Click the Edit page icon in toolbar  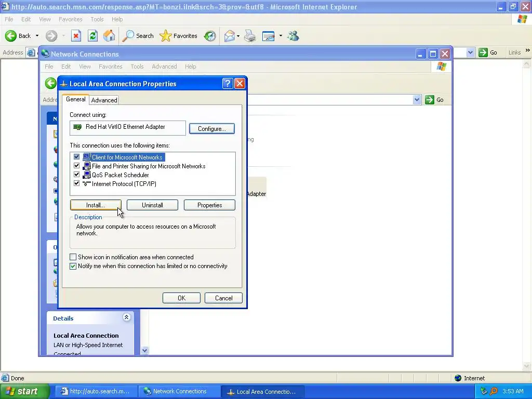coord(269,36)
